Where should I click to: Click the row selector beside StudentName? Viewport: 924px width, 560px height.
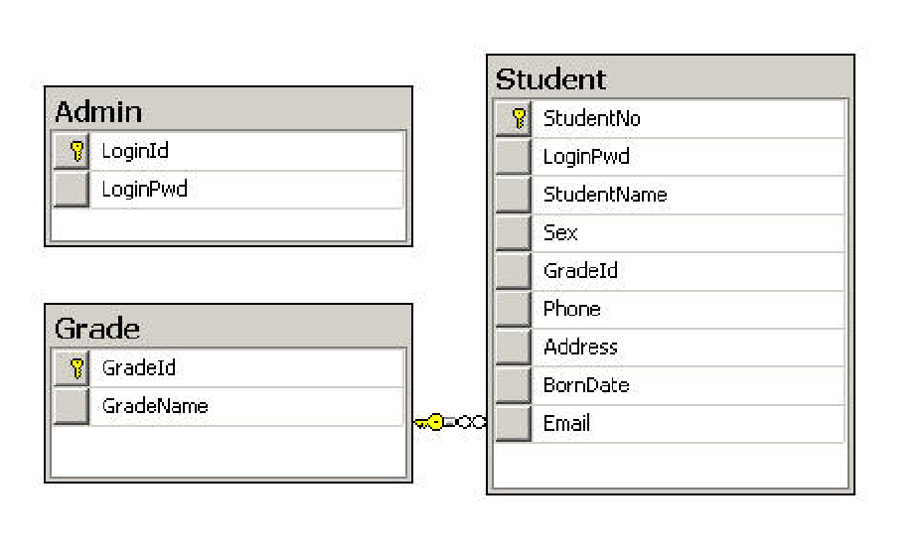tap(514, 195)
